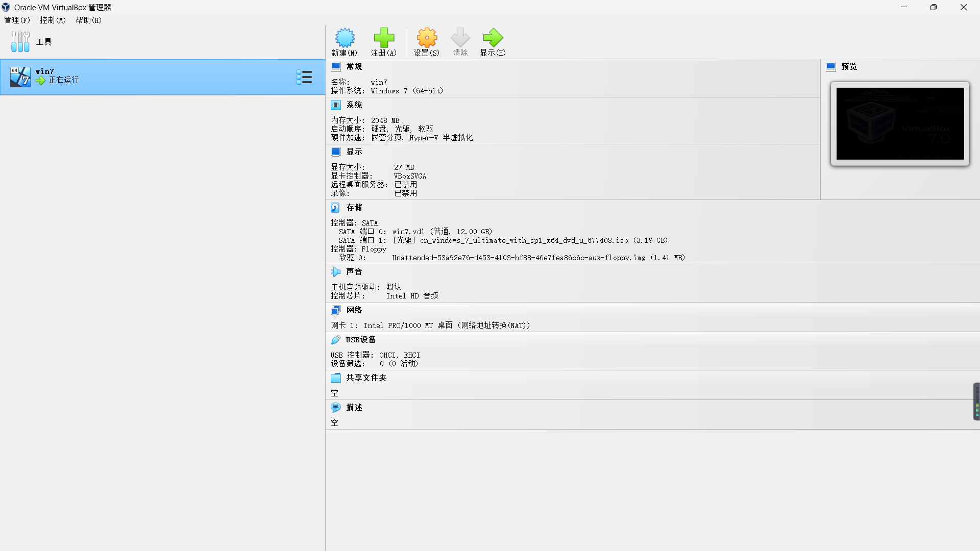Click OHCI, EHCI USB controller value
The width and height of the screenshot is (980, 551).
(400, 356)
